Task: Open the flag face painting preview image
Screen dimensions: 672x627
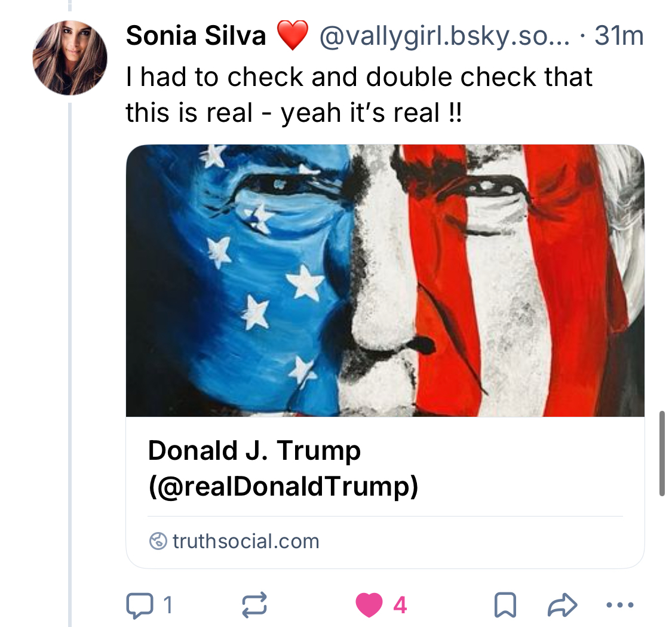Action: pyautogui.click(x=385, y=280)
